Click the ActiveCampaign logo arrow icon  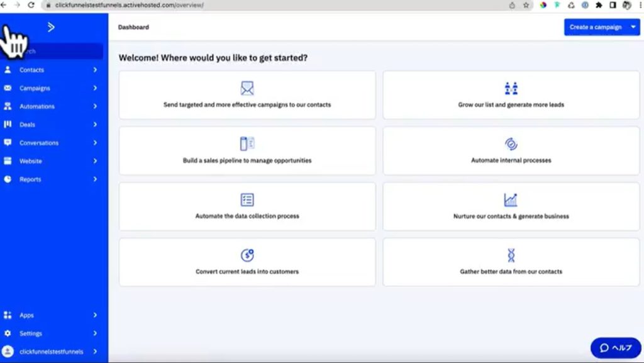(x=51, y=27)
